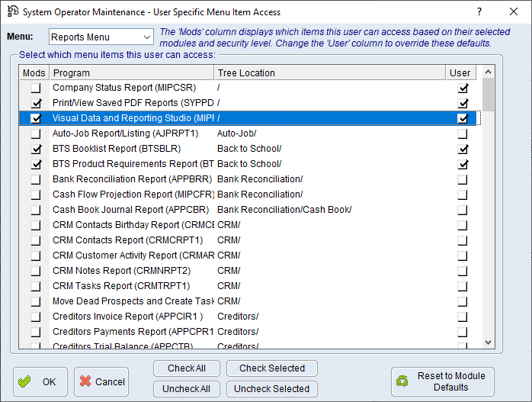Image resolution: width=532 pixels, height=402 pixels.
Task: Click the scrollbar down arrow in list
Action: pyautogui.click(x=489, y=343)
